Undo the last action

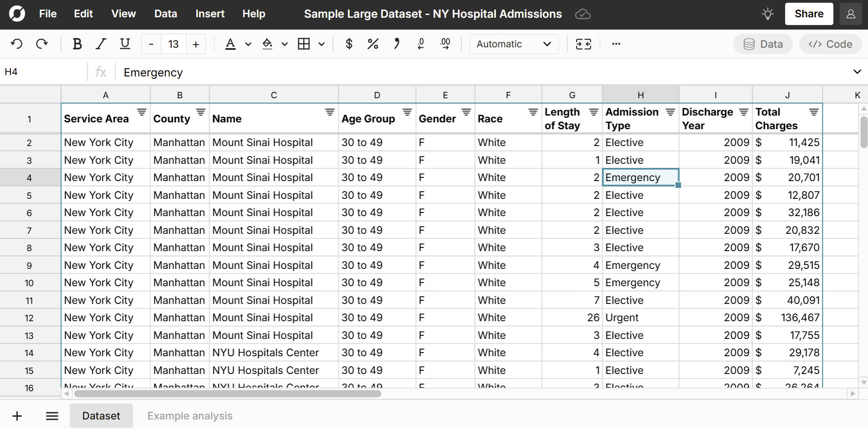point(16,44)
